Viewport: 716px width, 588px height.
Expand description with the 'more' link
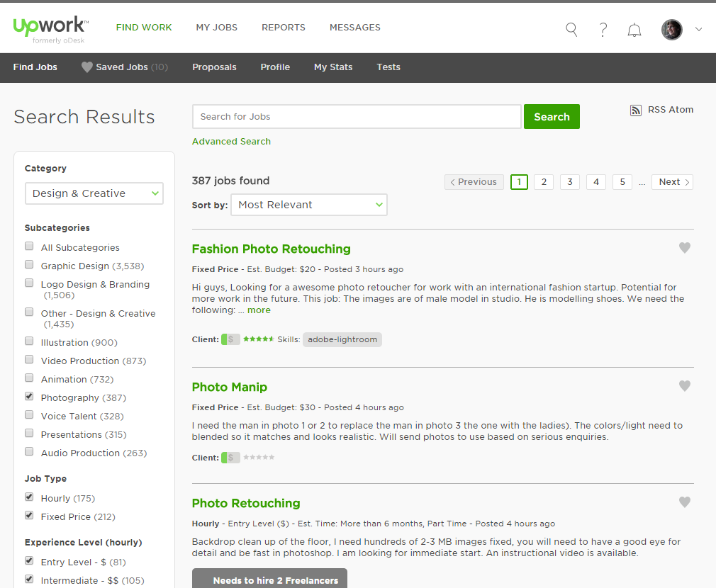point(259,310)
